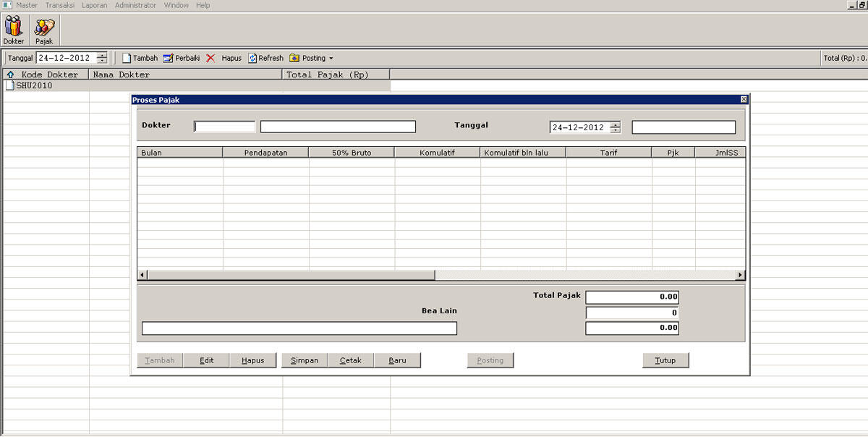Click the Pjk column header
The image size is (868, 437).
click(673, 153)
